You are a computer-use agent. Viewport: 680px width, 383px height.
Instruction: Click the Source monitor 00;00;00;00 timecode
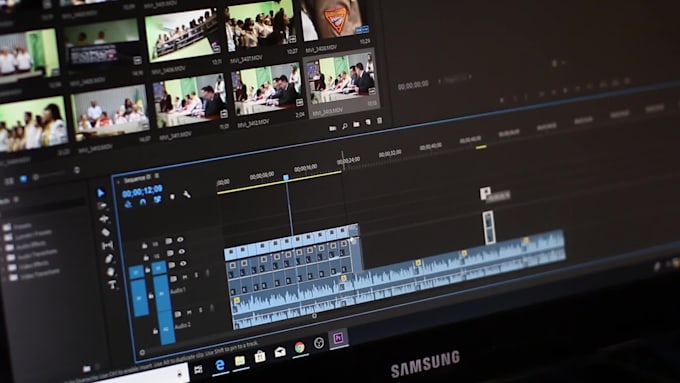pos(413,85)
